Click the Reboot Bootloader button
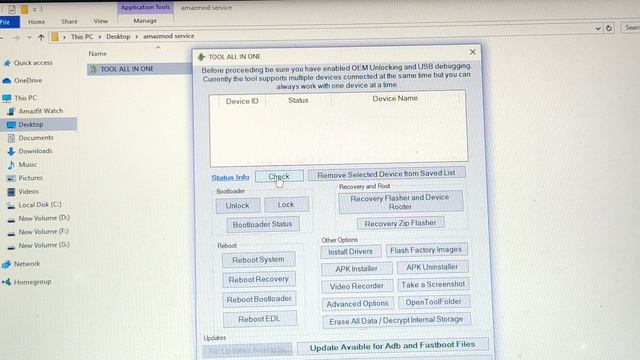The image size is (640, 360). [x=259, y=299]
